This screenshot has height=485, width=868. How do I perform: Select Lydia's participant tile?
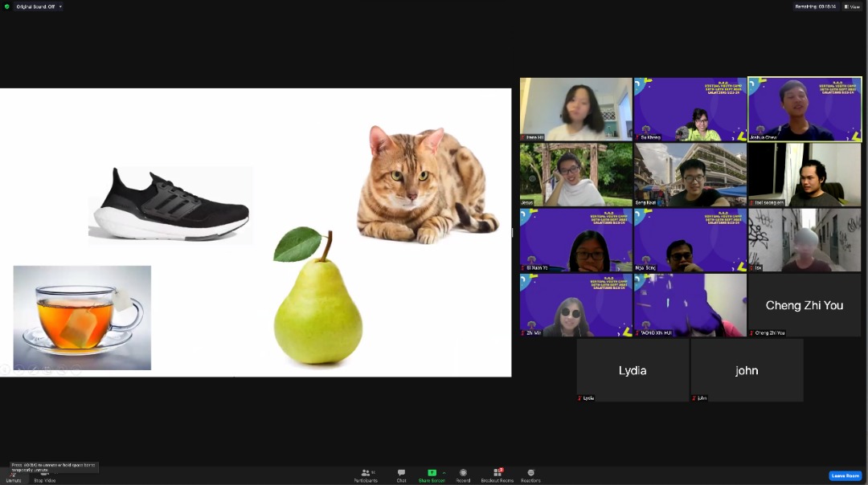633,370
